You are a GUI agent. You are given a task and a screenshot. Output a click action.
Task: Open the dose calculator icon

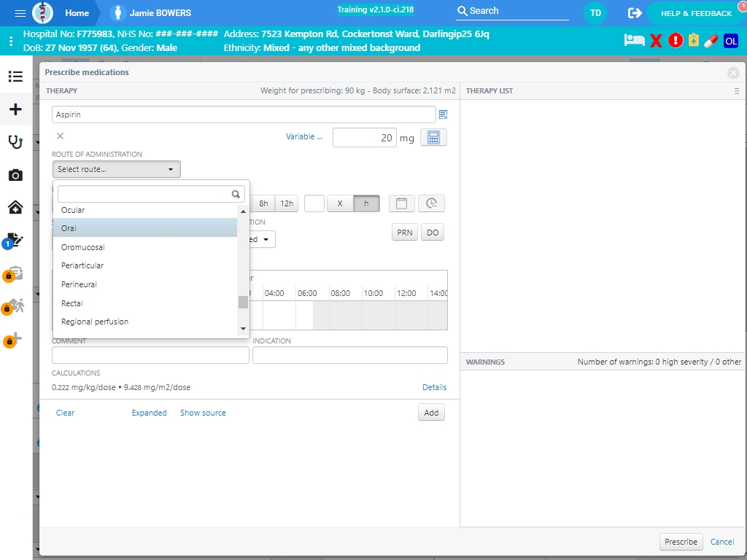coord(433,138)
